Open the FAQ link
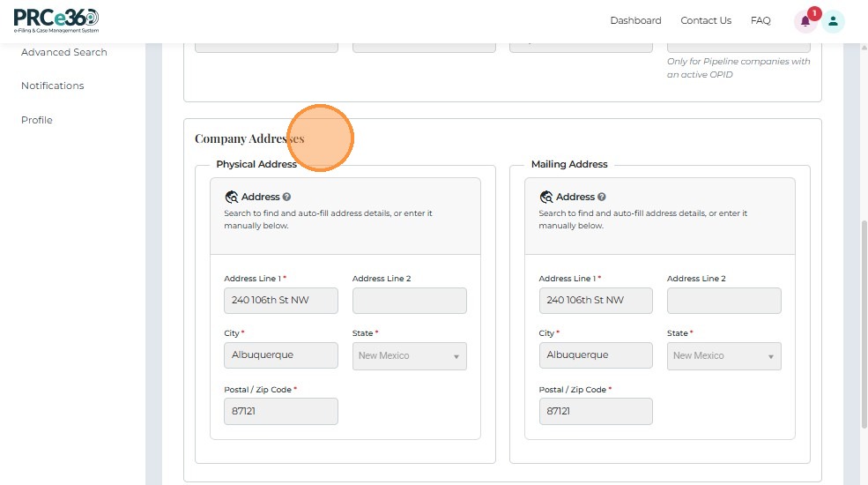The width and height of the screenshot is (868, 485). coord(760,21)
